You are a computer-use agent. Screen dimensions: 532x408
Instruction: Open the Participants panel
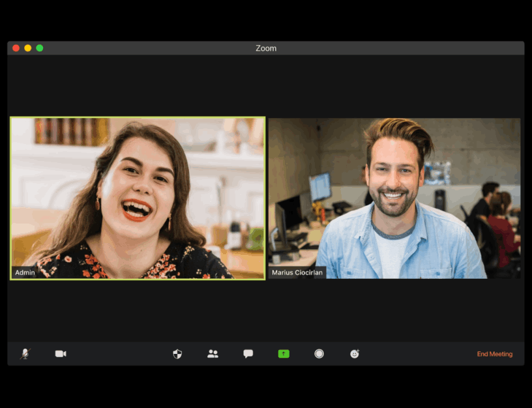point(213,354)
